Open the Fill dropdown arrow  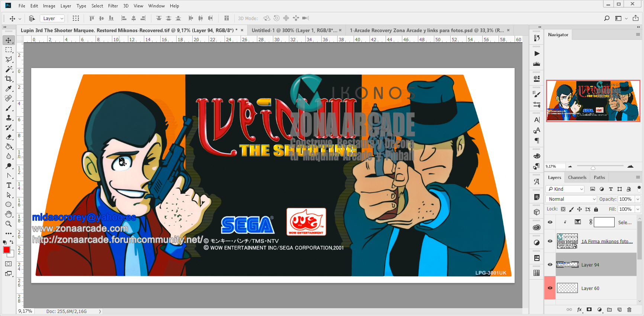[x=638, y=209]
